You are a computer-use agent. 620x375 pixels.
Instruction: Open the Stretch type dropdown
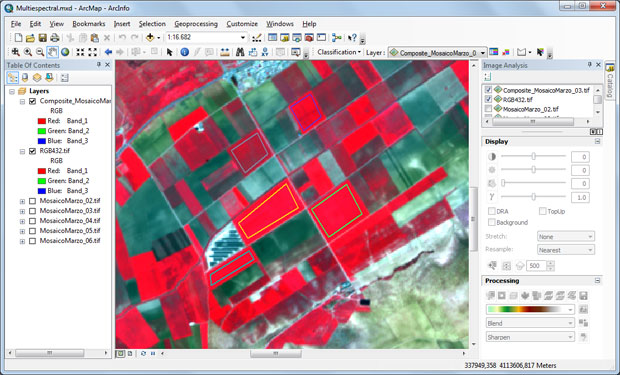coord(565,237)
